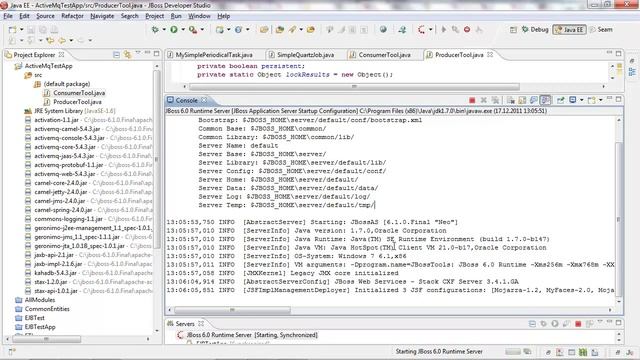Viewport: 640px width, 360px height.
Task: Click Project Explorer vertical scrollbar
Action: 156,159
